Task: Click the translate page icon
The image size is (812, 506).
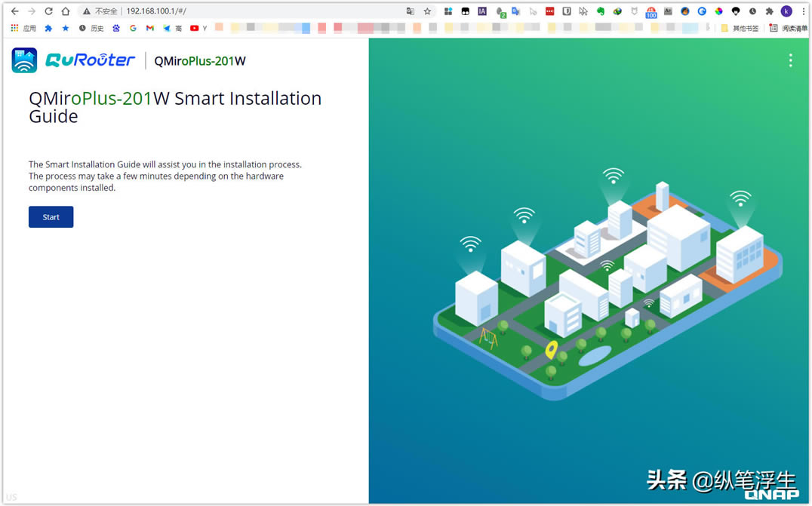Action: point(410,11)
